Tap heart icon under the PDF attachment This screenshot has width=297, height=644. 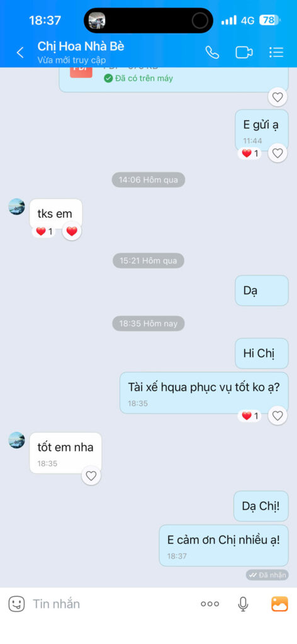[277, 97]
